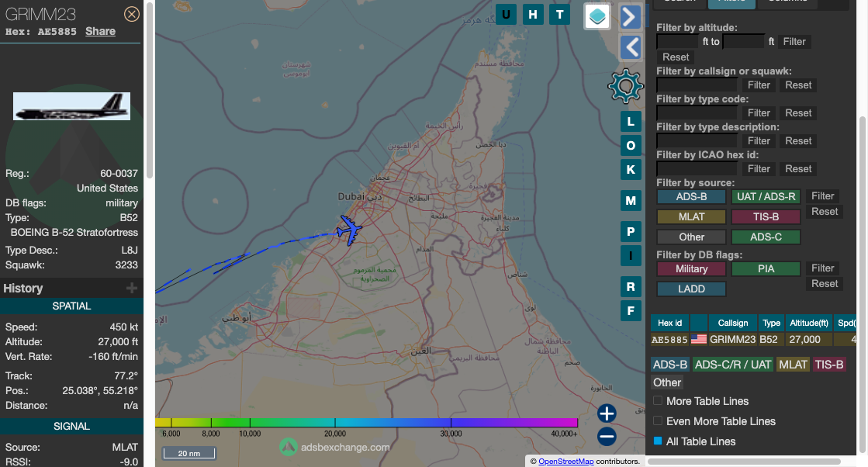This screenshot has height=467, width=868.
Task: Toggle the Other source filter
Action: pos(691,237)
